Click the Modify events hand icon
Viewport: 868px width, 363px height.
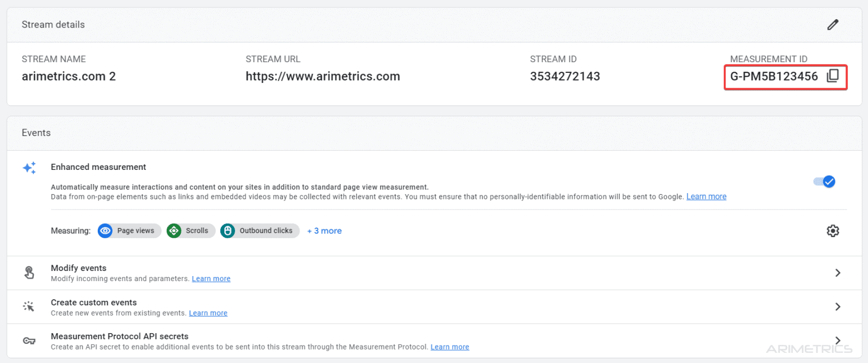coord(29,272)
